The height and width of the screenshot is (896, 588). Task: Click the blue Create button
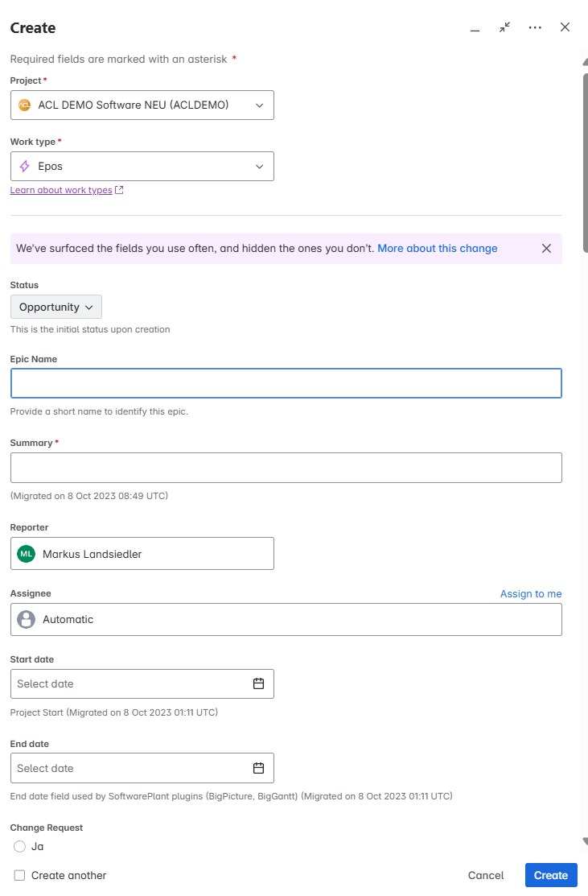(x=551, y=875)
